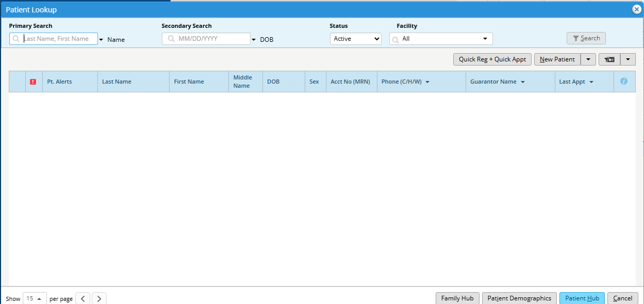
Task: Change the Show 15 per page selector
Action: [35, 298]
